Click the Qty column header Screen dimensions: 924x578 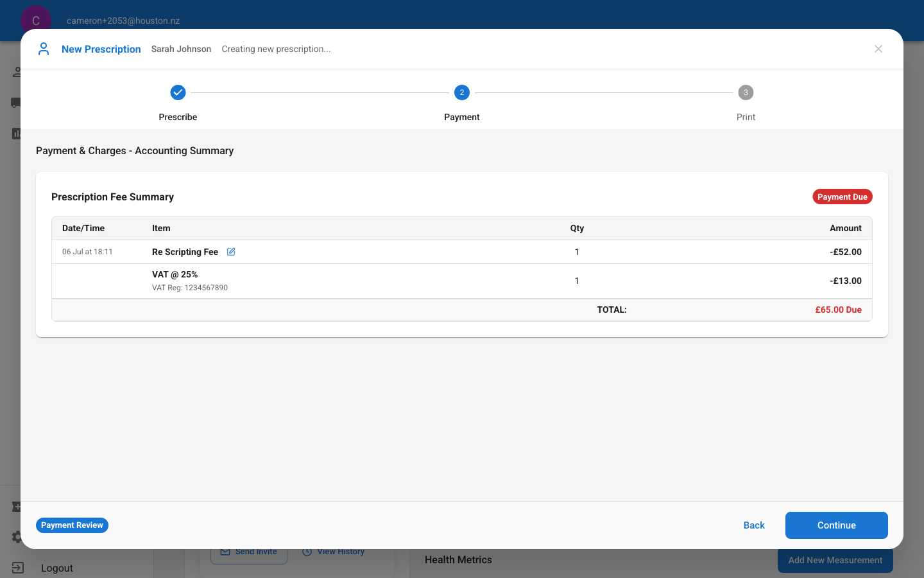click(x=577, y=228)
